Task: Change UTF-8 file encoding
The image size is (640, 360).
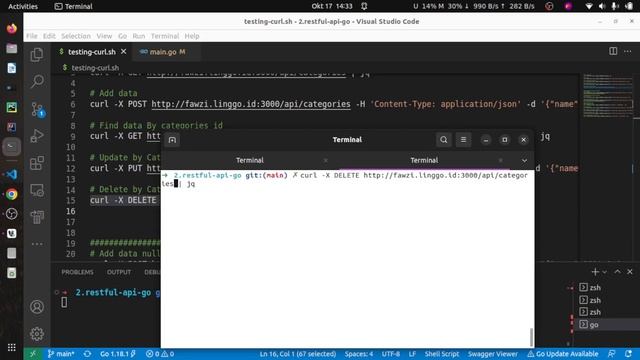Action: coord(391,354)
